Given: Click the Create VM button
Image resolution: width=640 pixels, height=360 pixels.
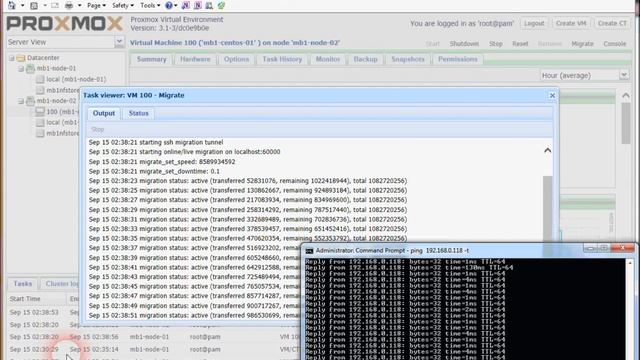Looking at the screenshot, I should point(571,23).
